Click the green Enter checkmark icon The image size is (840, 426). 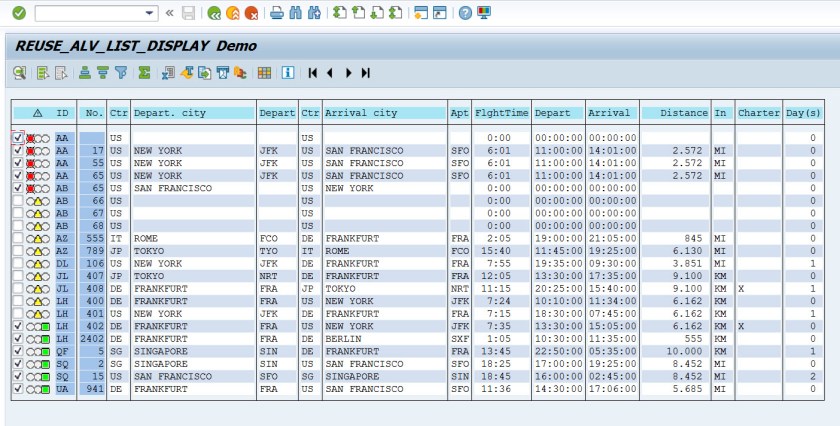tap(18, 13)
